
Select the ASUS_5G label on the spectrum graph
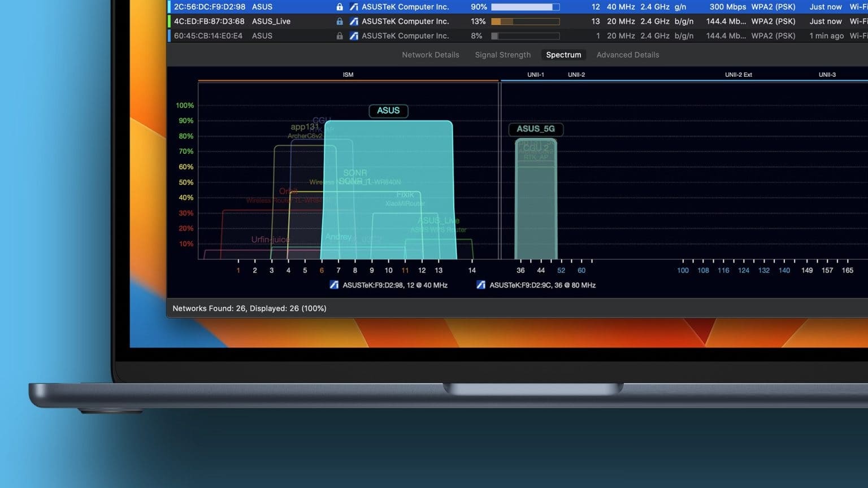[x=536, y=129]
